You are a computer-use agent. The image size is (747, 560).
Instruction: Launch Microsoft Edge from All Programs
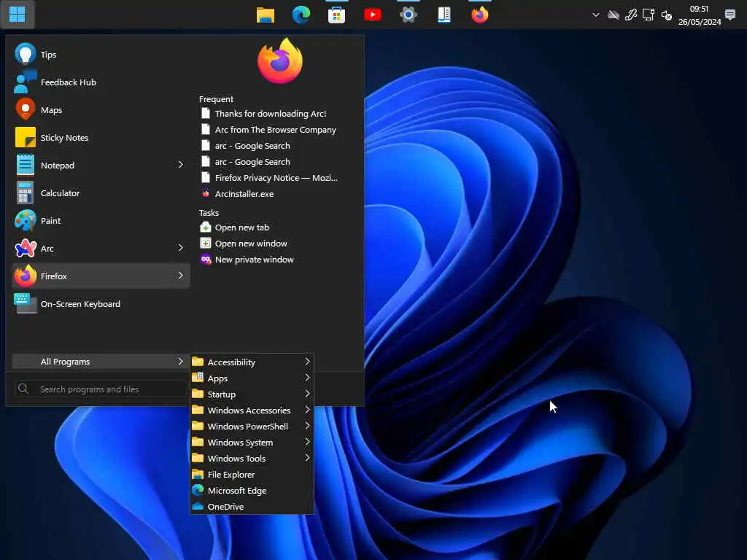pyautogui.click(x=252, y=491)
